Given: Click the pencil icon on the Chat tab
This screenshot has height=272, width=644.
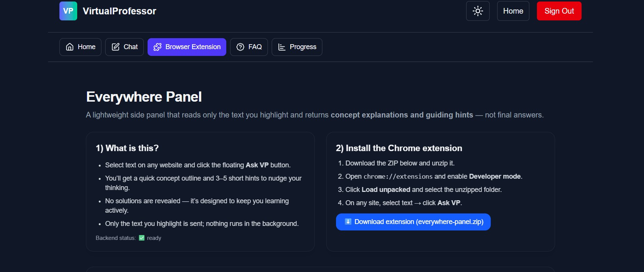Looking at the screenshot, I should tap(115, 47).
